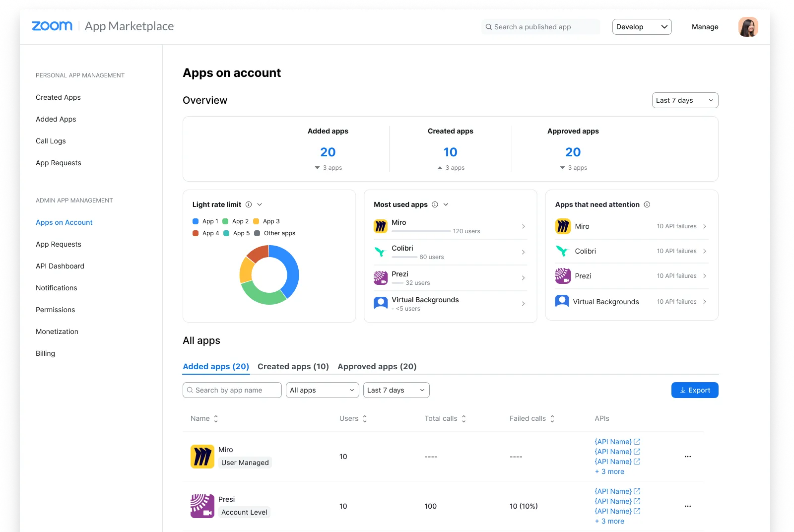The height and width of the screenshot is (532, 794).
Task: Click the Miro app icon in the table
Action: (x=202, y=457)
